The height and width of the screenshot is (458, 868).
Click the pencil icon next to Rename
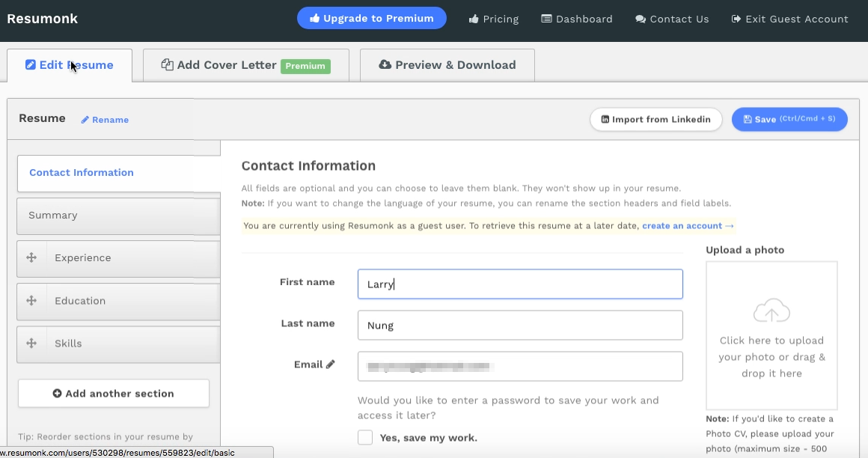[x=85, y=120]
